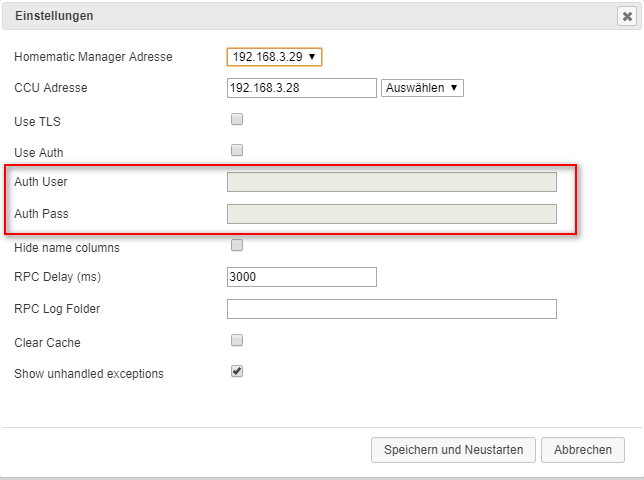
Task: Expand the Auswählen dropdown
Action: pyautogui.click(x=422, y=88)
